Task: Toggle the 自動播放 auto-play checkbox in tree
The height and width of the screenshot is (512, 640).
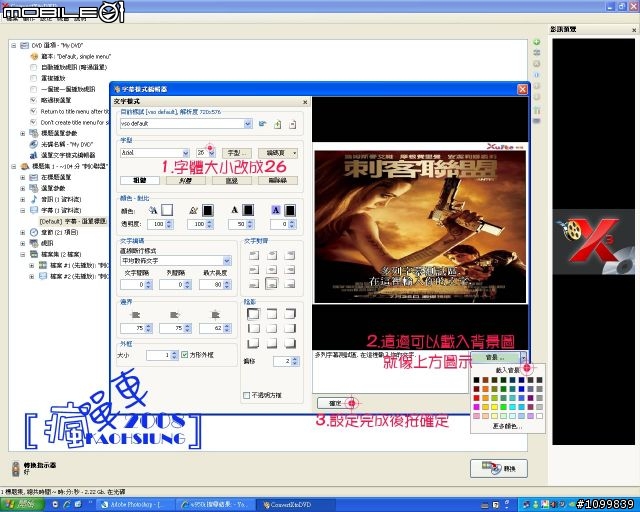Action: click(33, 67)
